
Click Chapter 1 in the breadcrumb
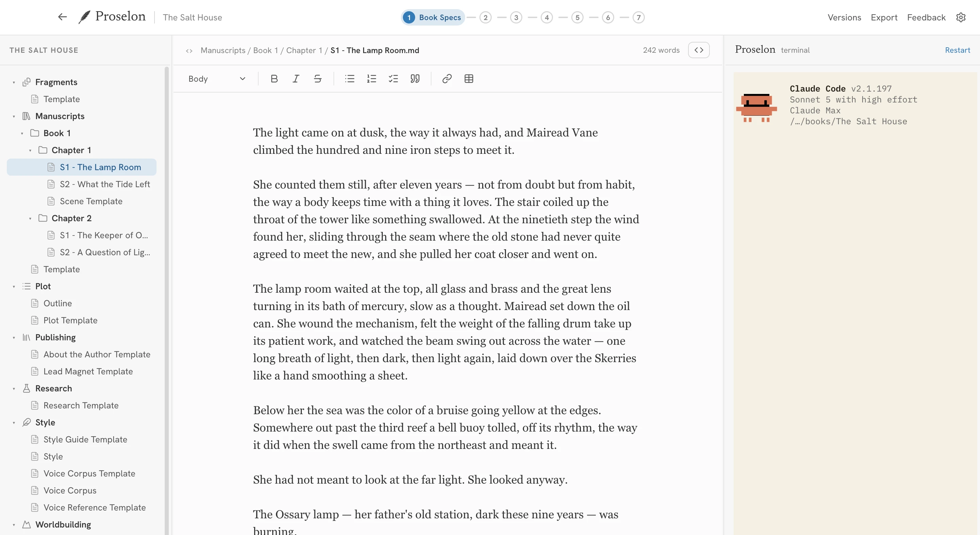click(304, 50)
